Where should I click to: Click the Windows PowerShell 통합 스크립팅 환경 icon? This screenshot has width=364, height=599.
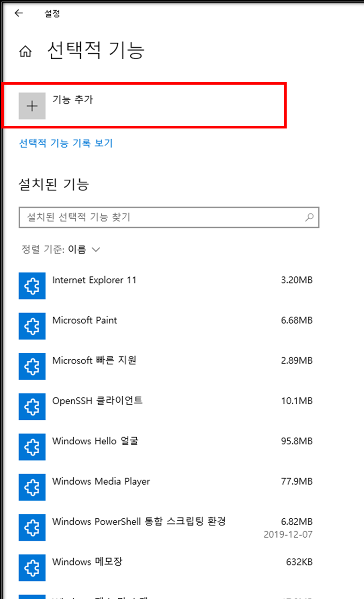click(x=32, y=527)
